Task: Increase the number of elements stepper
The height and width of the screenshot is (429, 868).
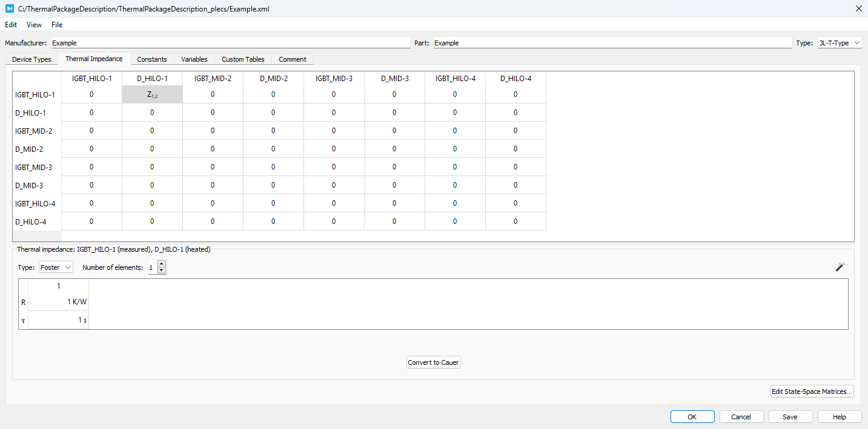Action: coord(161,264)
